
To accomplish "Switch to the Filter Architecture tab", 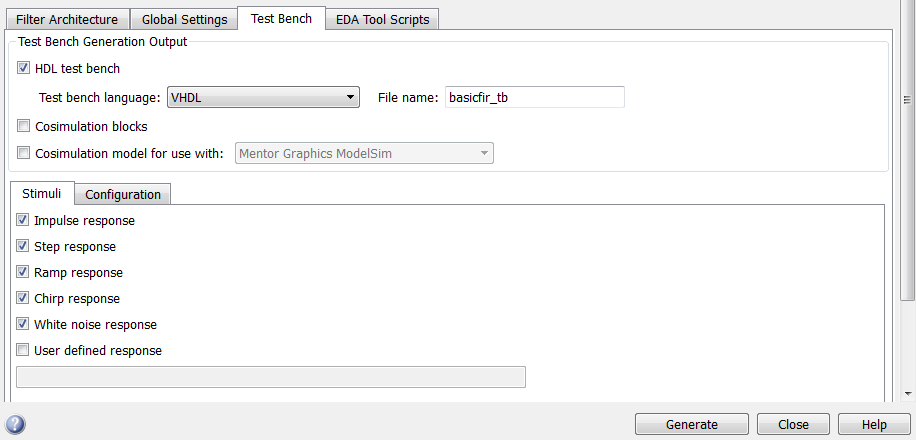I will click(68, 19).
